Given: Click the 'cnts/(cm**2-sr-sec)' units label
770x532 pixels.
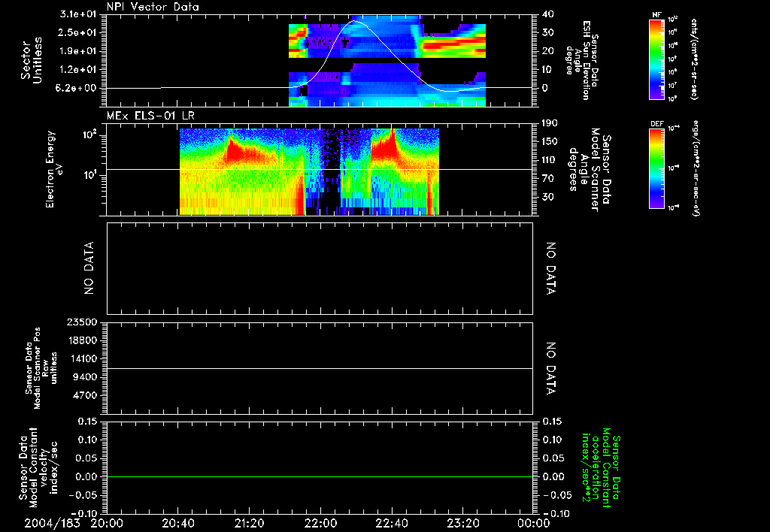Looking at the screenshot, I should (x=693, y=59).
